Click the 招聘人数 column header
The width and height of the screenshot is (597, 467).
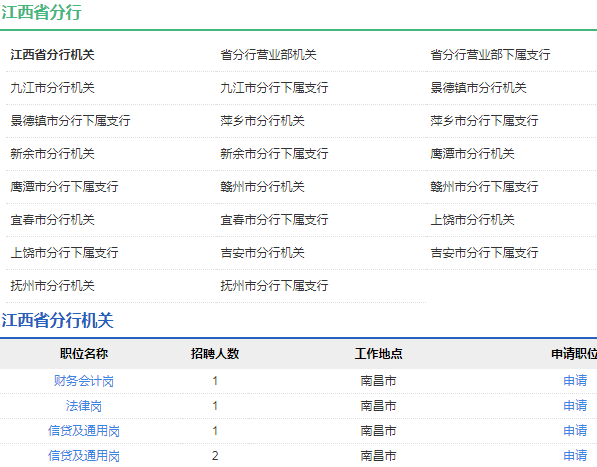click(215, 354)
